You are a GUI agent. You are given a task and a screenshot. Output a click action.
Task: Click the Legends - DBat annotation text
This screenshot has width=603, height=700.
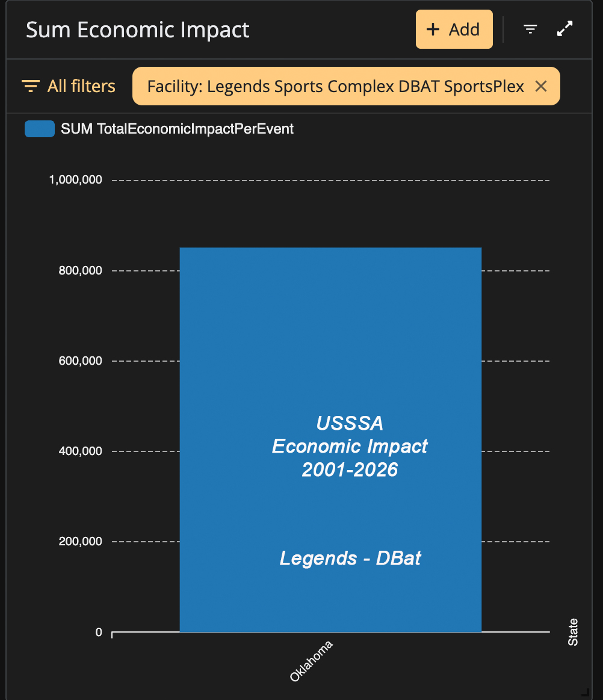pyautogui.click(x=350, y=558)
